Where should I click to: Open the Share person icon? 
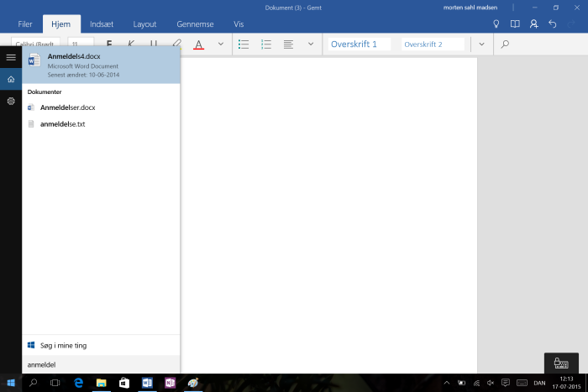pos(533,24)
